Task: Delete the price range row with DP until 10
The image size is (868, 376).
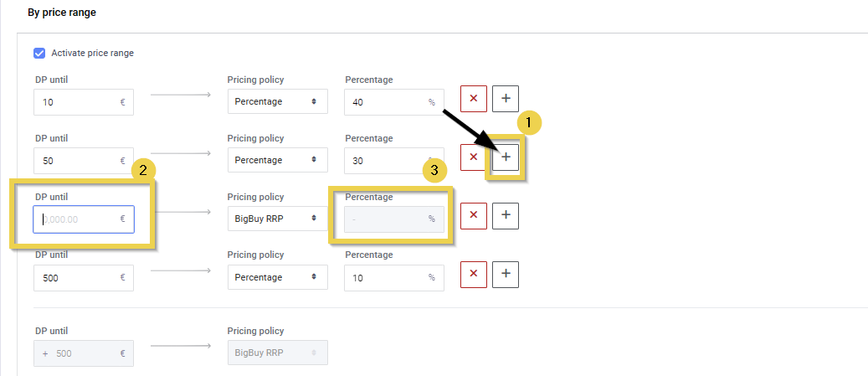Action: point(473,99)
